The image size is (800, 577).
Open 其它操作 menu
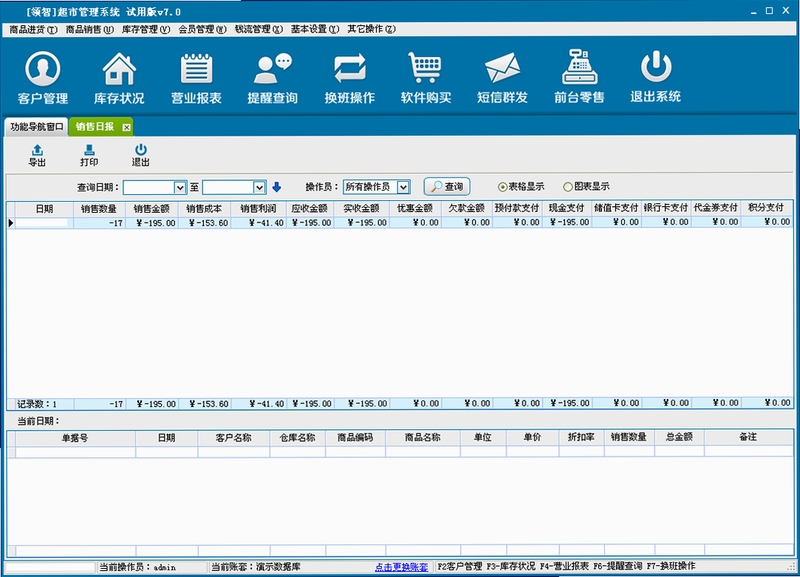coord(371,30)
